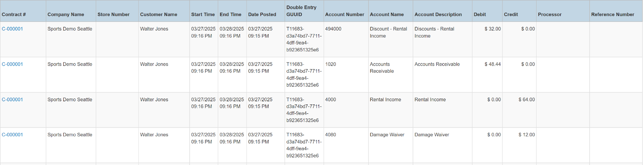The width and height of the screenshot is (644, 165).
Task: Click the Customer Name column header
Action: coord(159,15)
